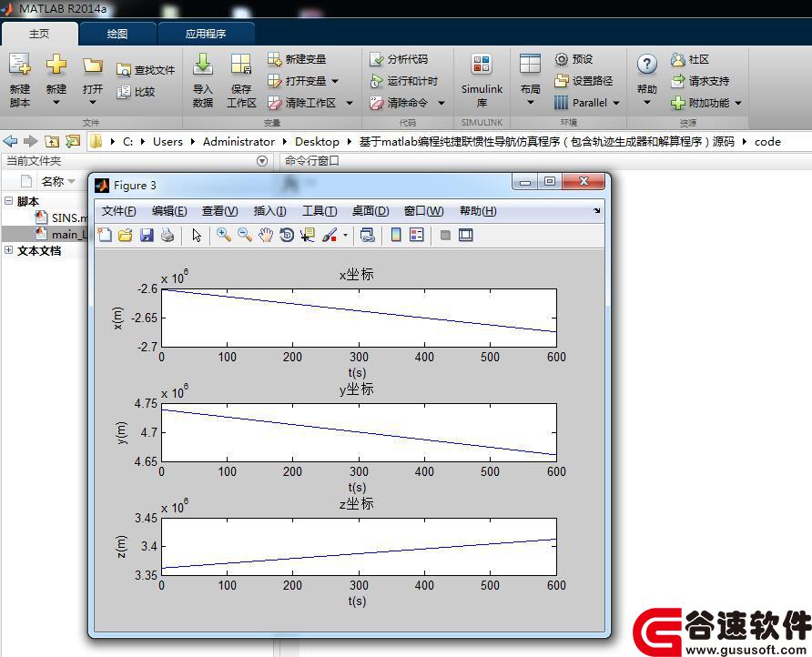Viewport: 812px width, 657px height.
Task: Expand the 文本文档 group
Action: 8,250
